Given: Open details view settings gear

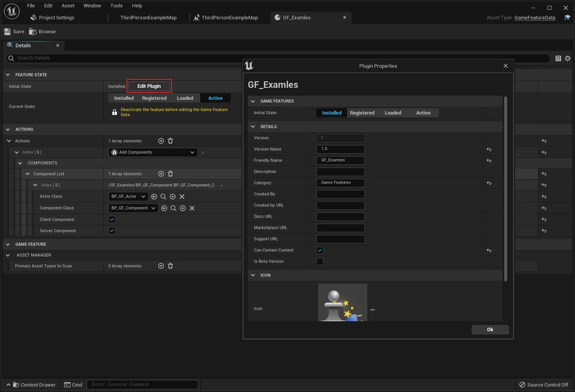Looking at the screenshot, I should point(568,58).
